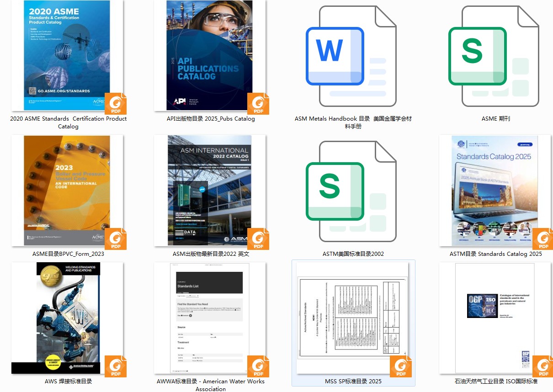This screenshot has height=392, width=553.
Task: Click the PDF badge on AWWA standards file
Action: pos(258,366)
